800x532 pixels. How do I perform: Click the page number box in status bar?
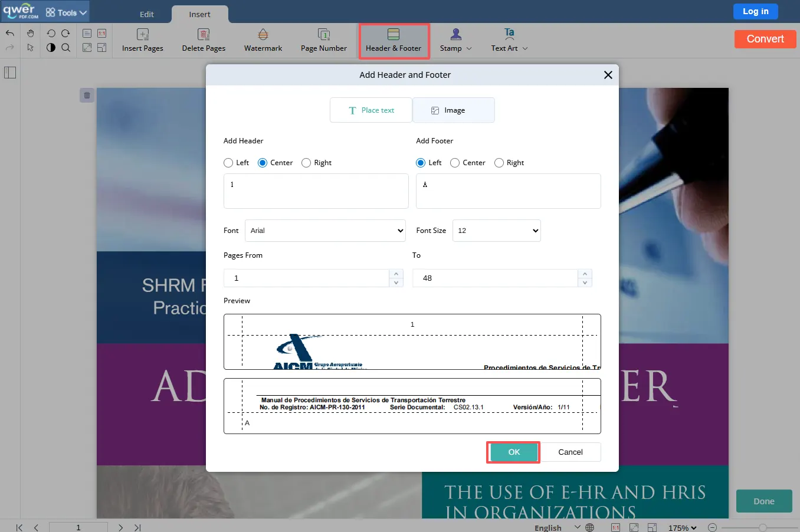(x=78, y=527)
